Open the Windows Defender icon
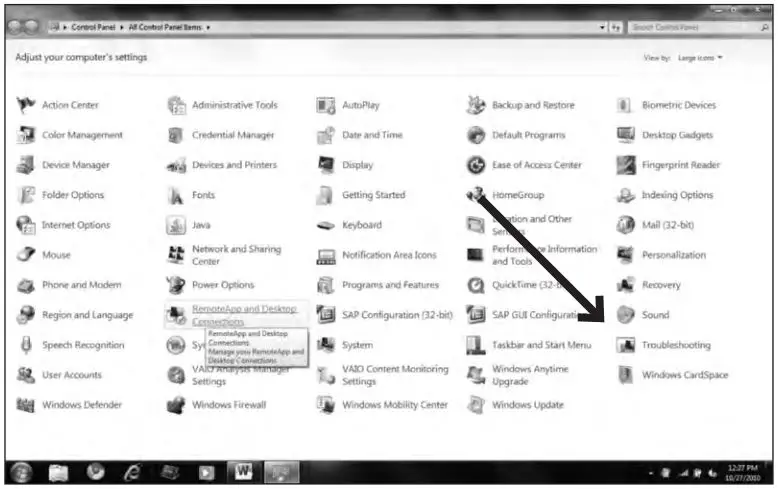This screenshot has width=778, height=489. (x=26, y=405)
